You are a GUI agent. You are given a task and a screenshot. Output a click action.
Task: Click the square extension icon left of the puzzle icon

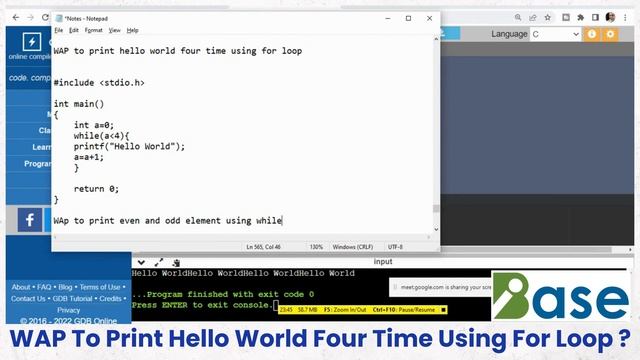[x=566, y=18]
